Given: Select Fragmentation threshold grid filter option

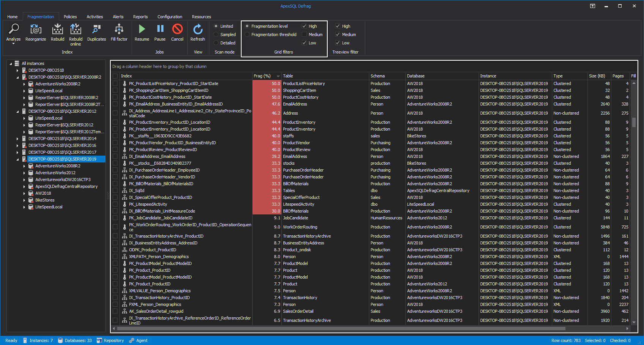Looking at the screenshot, I should coord(247,35).
